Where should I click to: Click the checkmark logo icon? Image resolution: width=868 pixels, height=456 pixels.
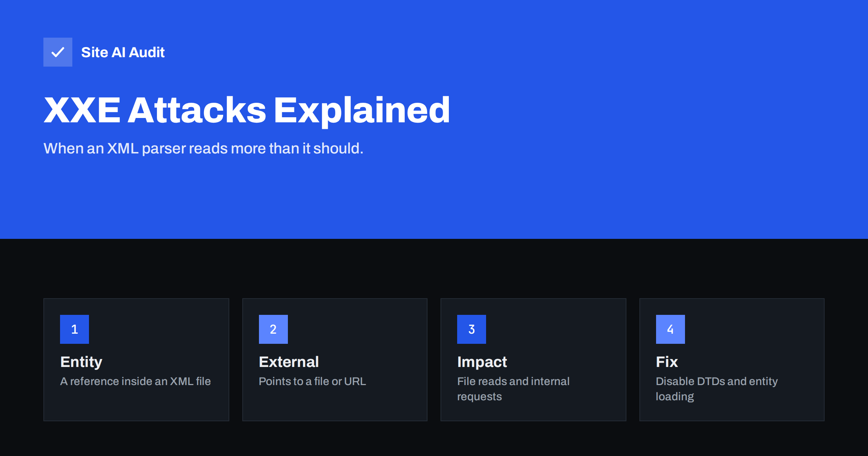click(58, 52)
